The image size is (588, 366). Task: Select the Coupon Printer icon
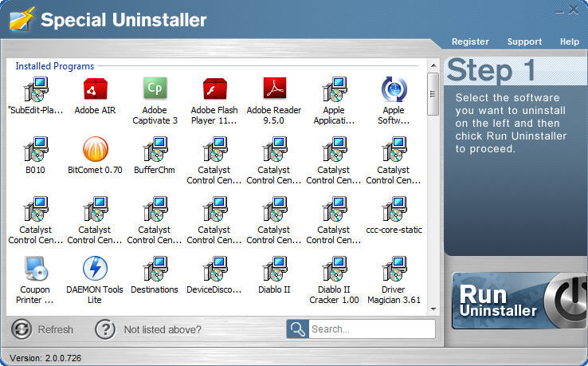pyautogui.click(x=36, y=269)
